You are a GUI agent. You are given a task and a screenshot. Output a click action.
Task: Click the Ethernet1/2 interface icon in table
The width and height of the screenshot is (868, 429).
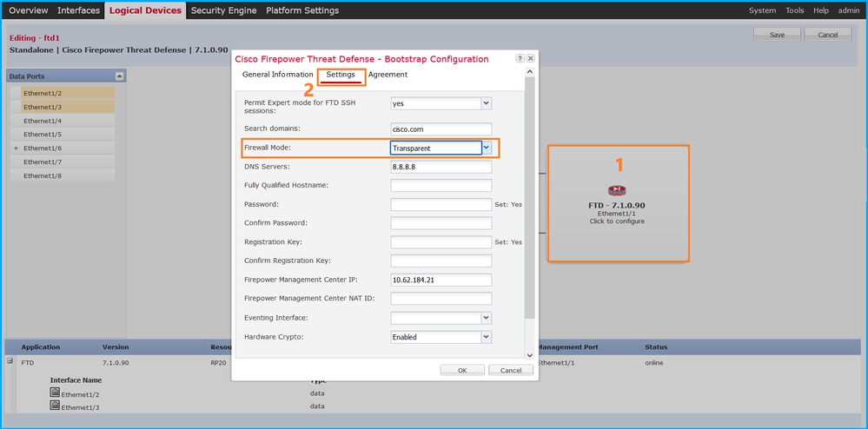[55, 393]
